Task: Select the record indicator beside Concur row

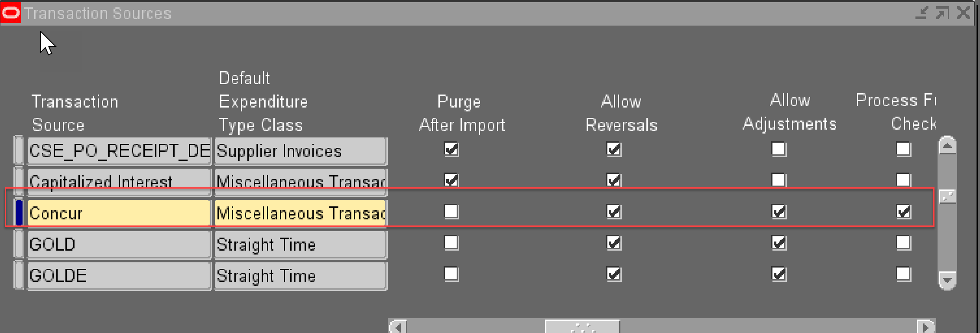Action: click(x=19, y=212)
